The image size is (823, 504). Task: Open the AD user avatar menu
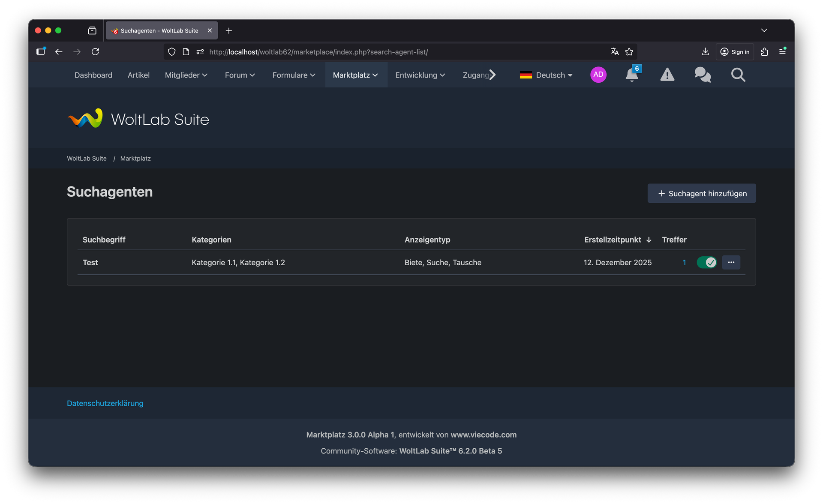click(x=598, y=75)
